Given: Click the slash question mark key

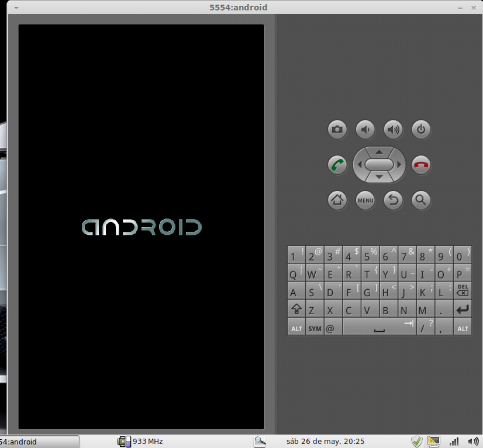Looking at the screenshot, I should pos(426,327).
